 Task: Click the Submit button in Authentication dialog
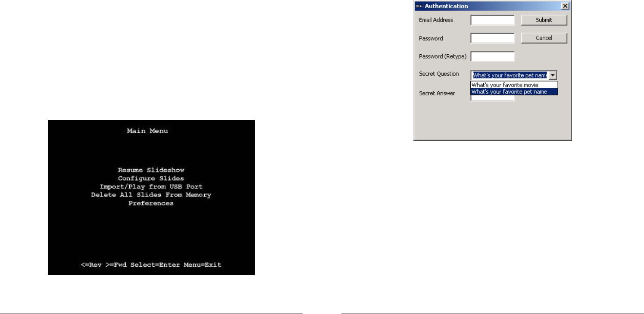coord(544,20)
